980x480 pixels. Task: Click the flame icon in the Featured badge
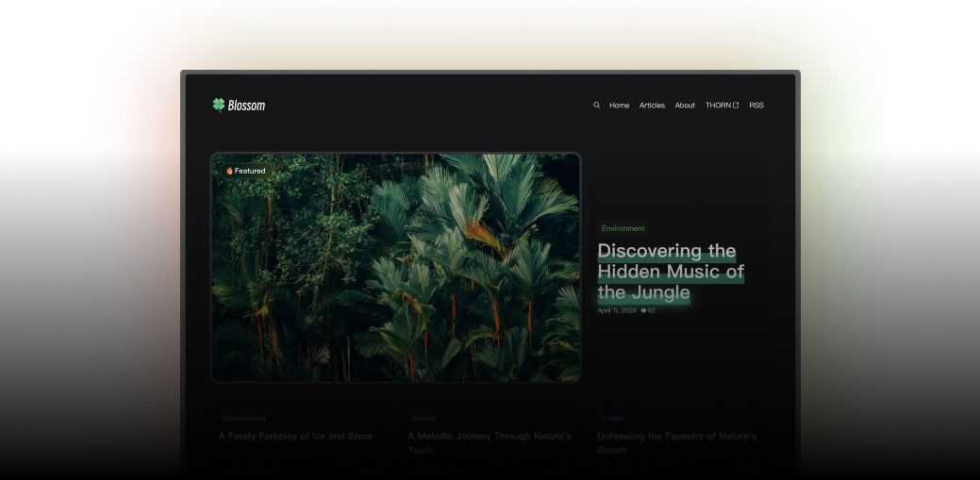229,171
